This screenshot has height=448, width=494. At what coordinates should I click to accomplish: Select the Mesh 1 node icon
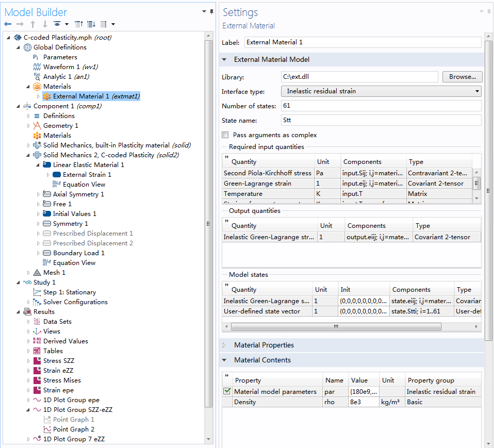point(37,273)
